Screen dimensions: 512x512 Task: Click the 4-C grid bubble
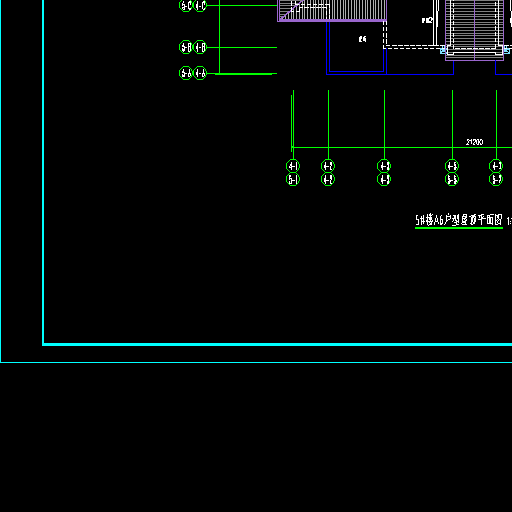(200, 5)
